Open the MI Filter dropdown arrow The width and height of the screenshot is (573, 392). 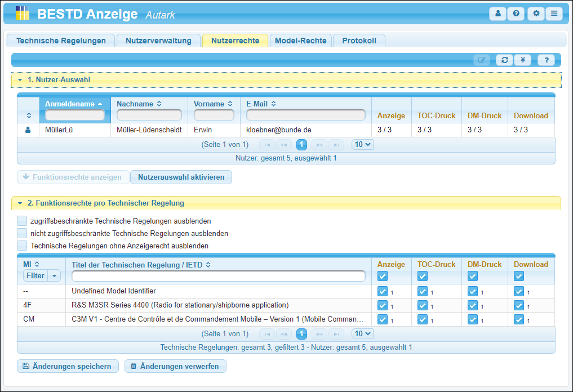(x=55, y=276)
